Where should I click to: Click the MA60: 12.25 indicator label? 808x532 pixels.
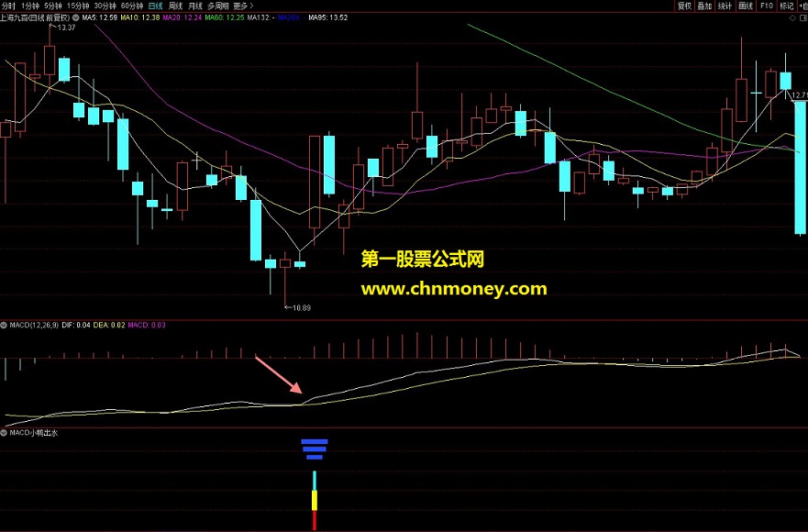(x=225, y=17)
